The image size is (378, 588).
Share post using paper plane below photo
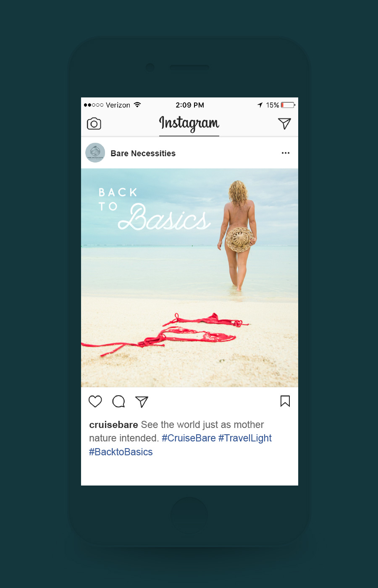point(142,402)
